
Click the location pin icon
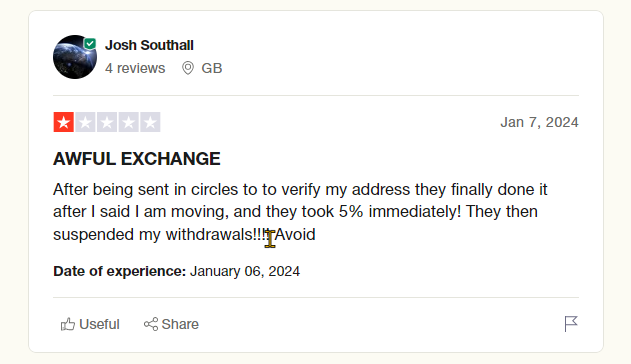click(x=188, y=68)
